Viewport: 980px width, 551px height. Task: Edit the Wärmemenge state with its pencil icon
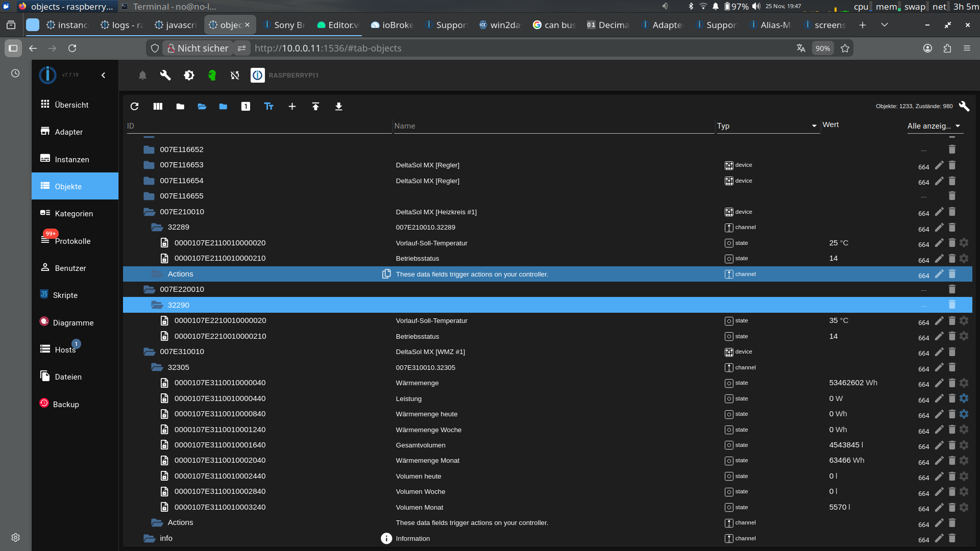939,383
